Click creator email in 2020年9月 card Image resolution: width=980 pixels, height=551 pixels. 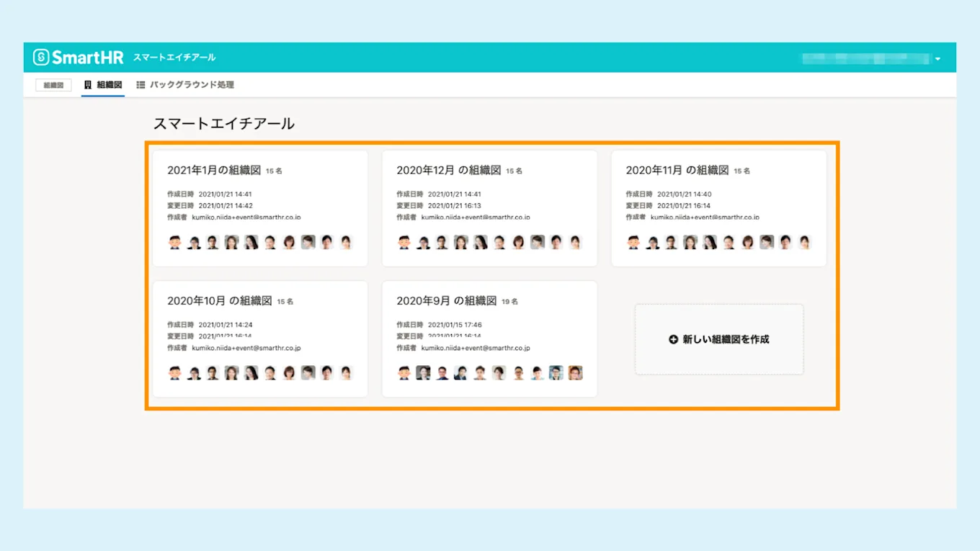pyautogui.click(x=476, y=348)
